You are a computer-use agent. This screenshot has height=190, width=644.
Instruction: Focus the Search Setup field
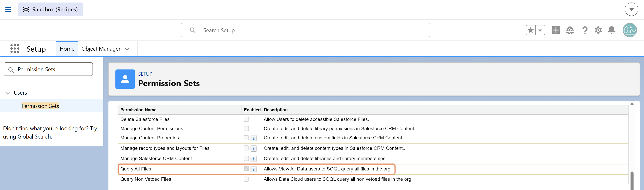coord(306,30)
